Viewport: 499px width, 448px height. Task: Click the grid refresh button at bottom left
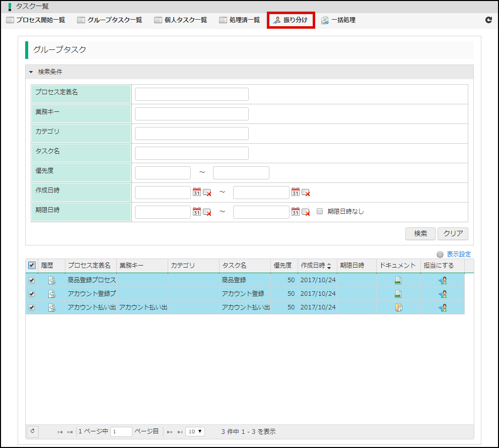[32, 431]
